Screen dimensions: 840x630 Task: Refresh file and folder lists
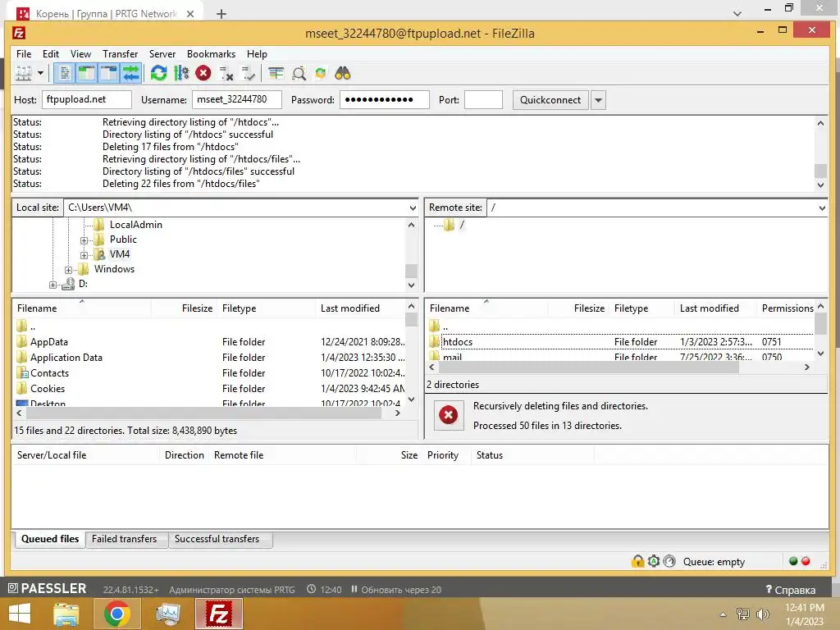[158, 73]
